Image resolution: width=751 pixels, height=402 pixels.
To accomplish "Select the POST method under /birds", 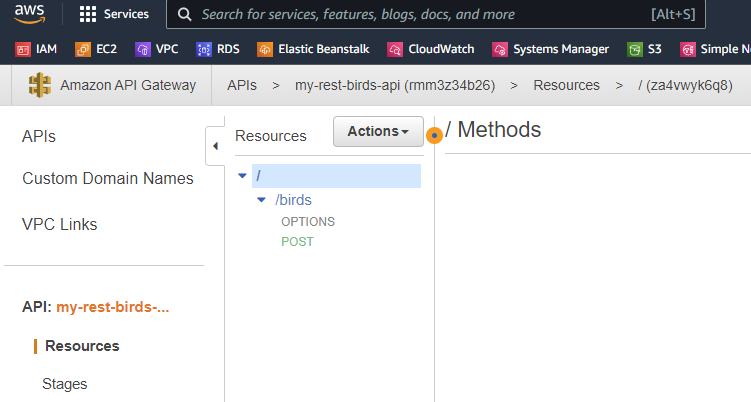I will pyautogui.click(x=297, y=241).
